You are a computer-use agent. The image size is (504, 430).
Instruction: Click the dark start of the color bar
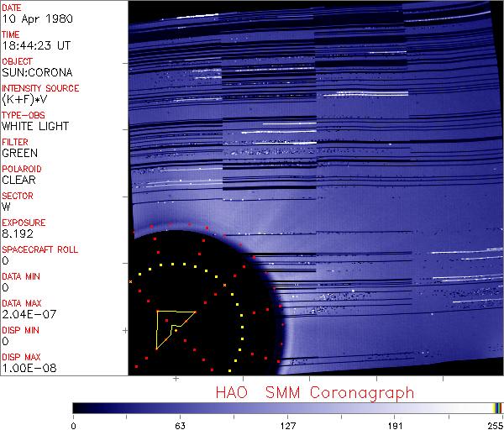[78, 408]
